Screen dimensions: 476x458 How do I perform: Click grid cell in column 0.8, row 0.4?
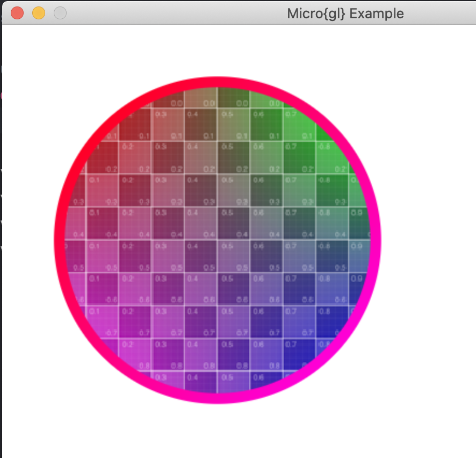click(332, 223)
